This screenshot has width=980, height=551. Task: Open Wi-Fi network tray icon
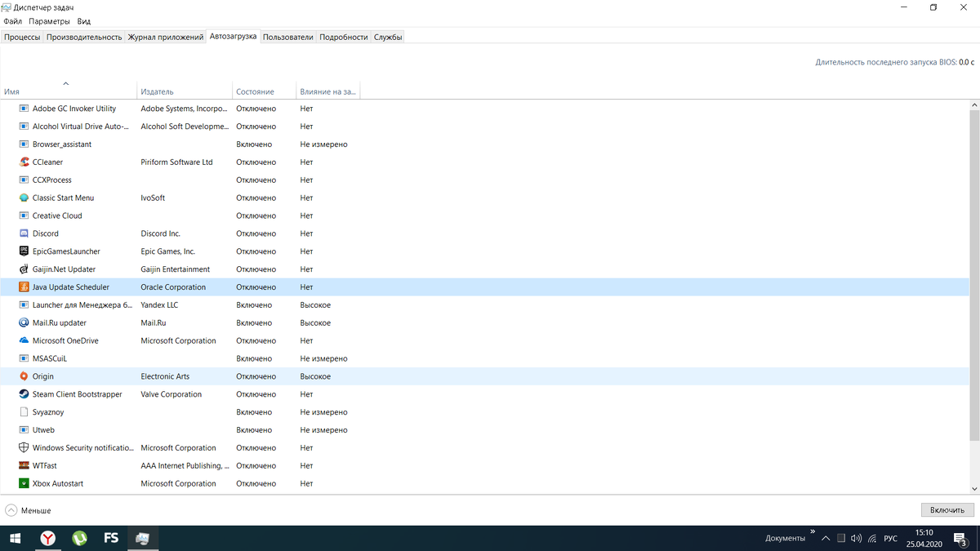pyautogui.click(x=872, y=539)
